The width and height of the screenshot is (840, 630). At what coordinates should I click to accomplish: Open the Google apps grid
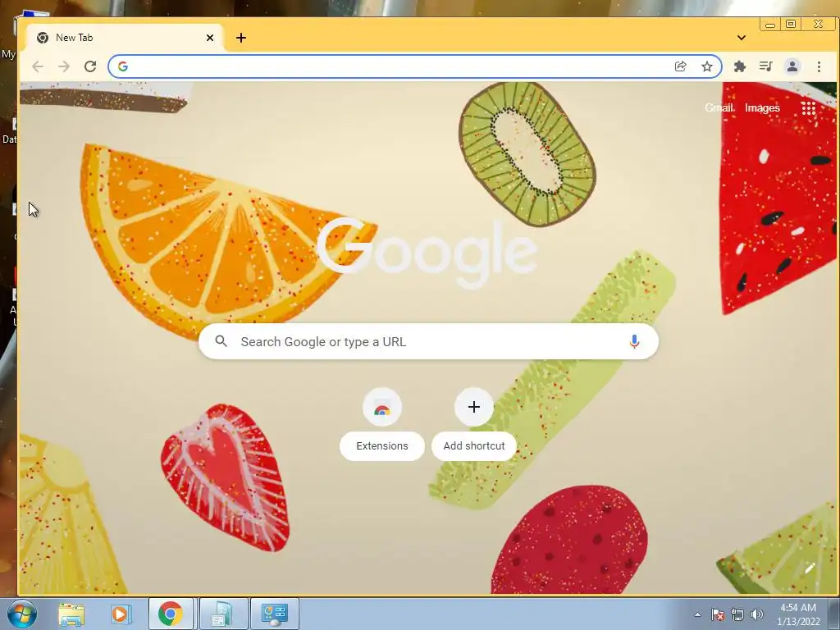[808, 108]
